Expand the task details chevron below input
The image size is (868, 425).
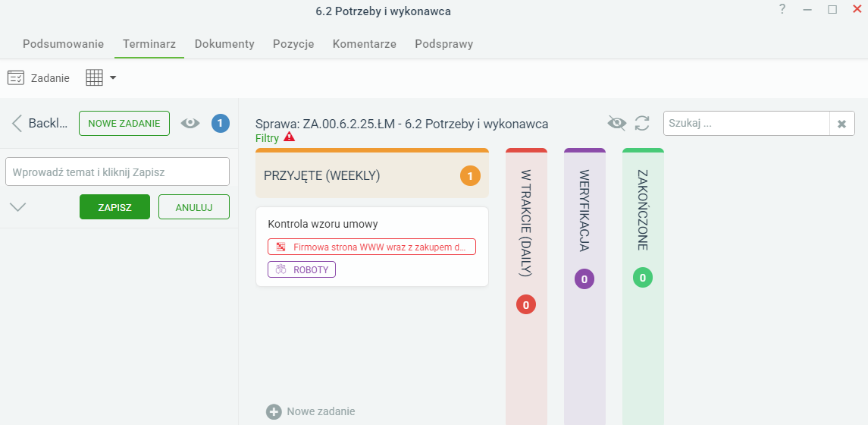click(17, 207)
